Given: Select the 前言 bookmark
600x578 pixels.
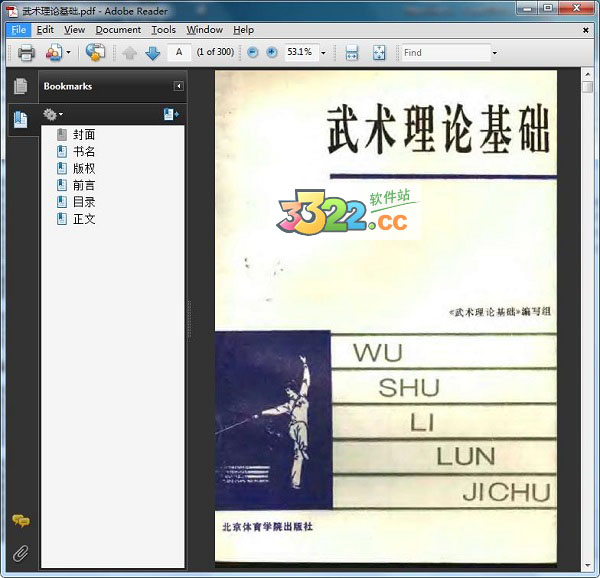Looking at the screenshot, I should pos(84,185).
